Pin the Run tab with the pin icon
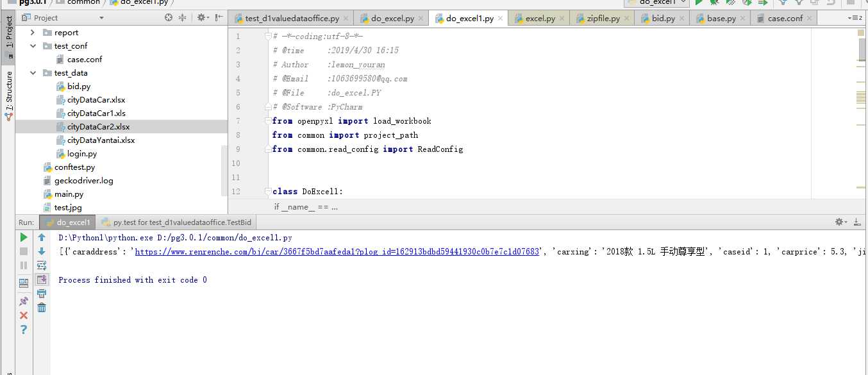 [24, 300]
